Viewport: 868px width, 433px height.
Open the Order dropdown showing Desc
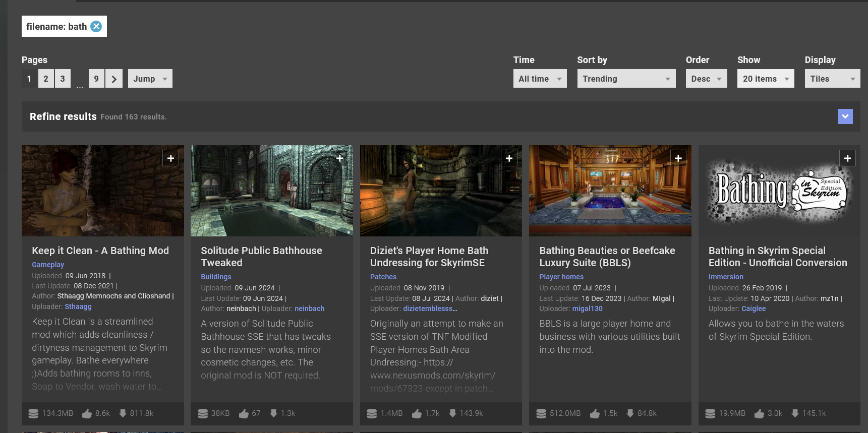tap(706, 79)
